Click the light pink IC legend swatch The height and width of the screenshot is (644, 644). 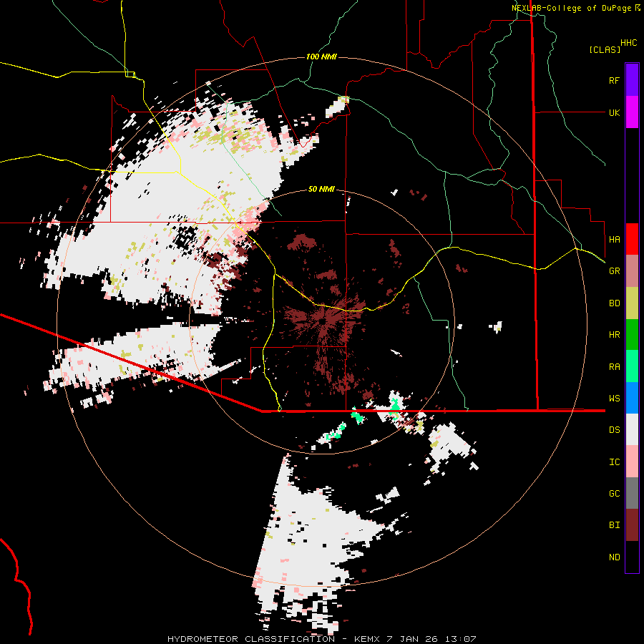coord(632,462)
